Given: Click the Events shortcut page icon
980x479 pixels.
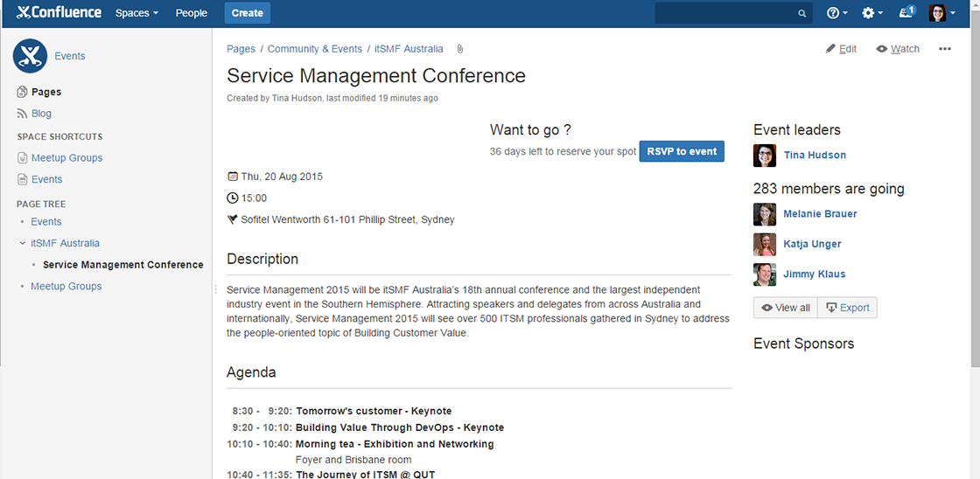Looking at the screenshot, I should pyautogui.click(x=22, y=179).
